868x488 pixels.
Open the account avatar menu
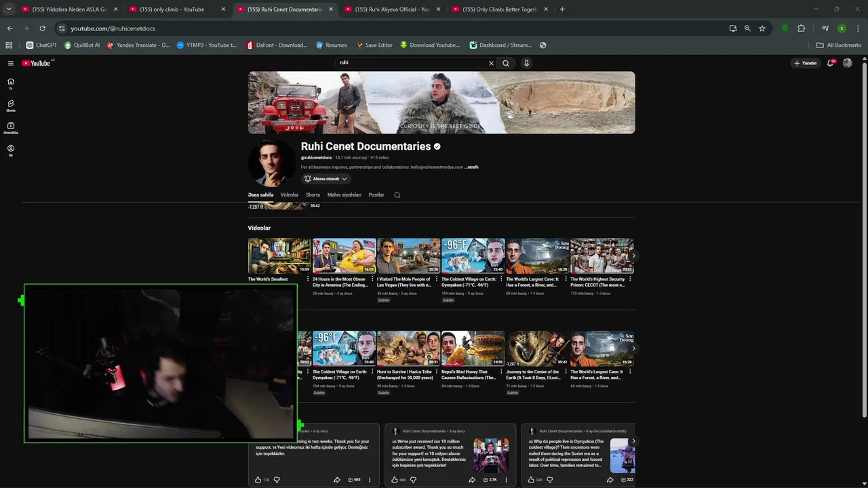tap(847, 63)
